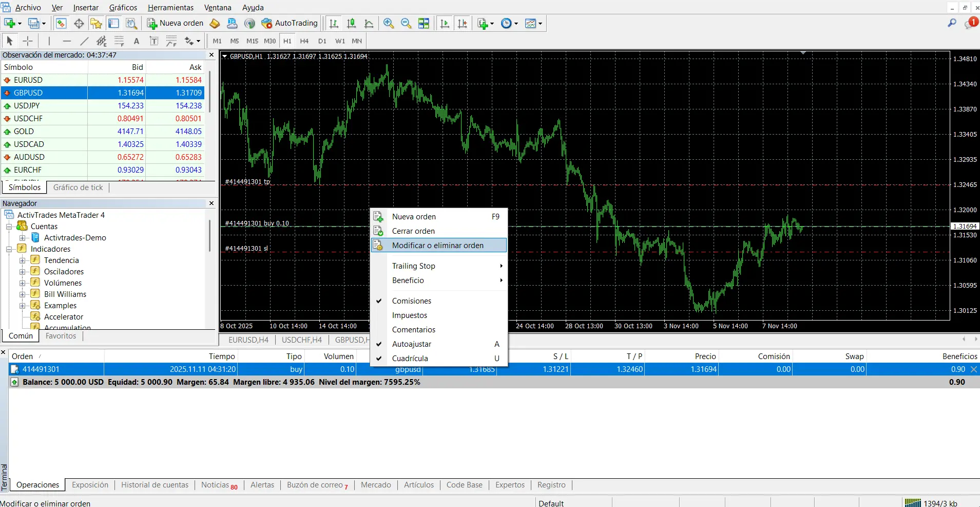
Task: Switch to the Historial de cuentas tab
Action: click(155, 484)
